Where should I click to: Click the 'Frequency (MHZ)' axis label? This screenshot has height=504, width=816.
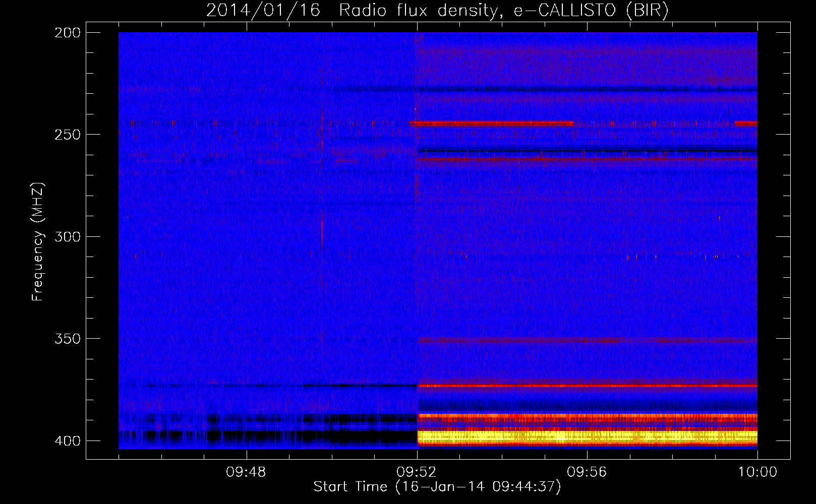[38, 241]
